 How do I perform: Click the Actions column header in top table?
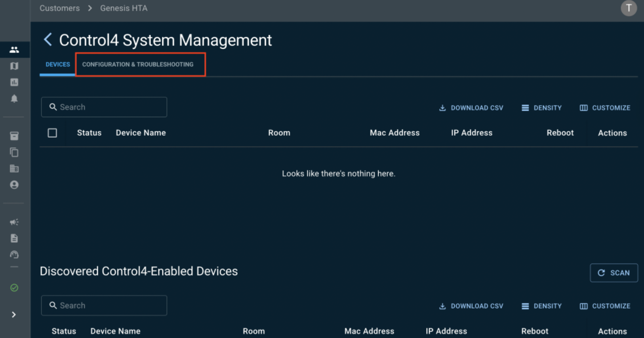[x=612, y=133]
